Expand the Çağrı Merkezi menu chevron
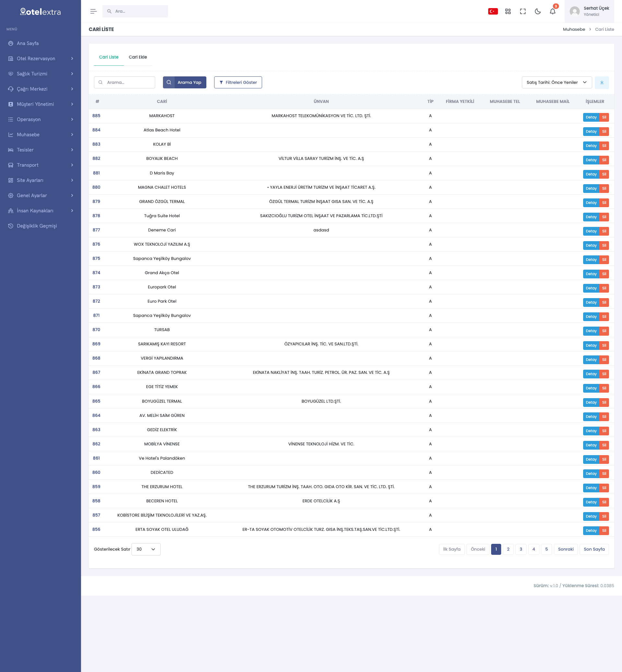 coord(72,89)
